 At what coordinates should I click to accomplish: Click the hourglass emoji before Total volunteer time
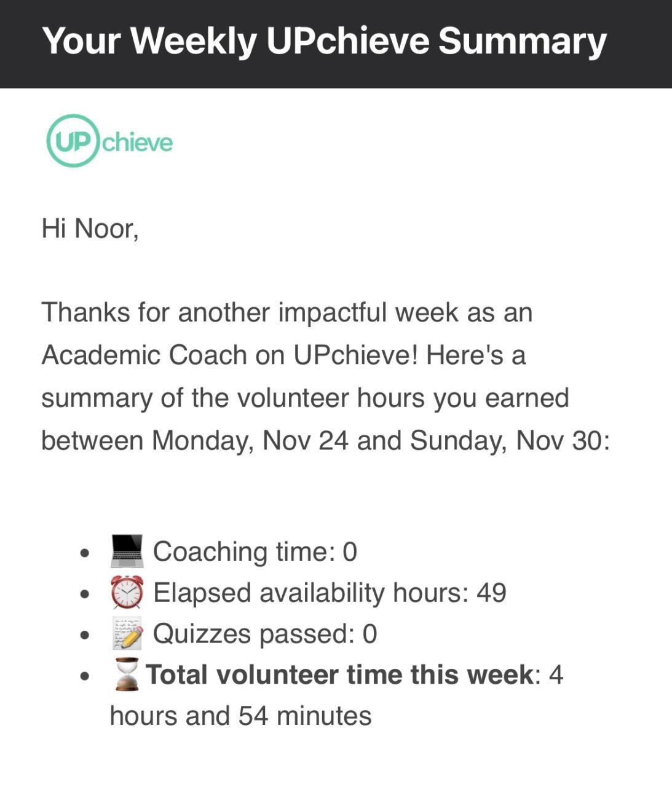pos(127,674)
